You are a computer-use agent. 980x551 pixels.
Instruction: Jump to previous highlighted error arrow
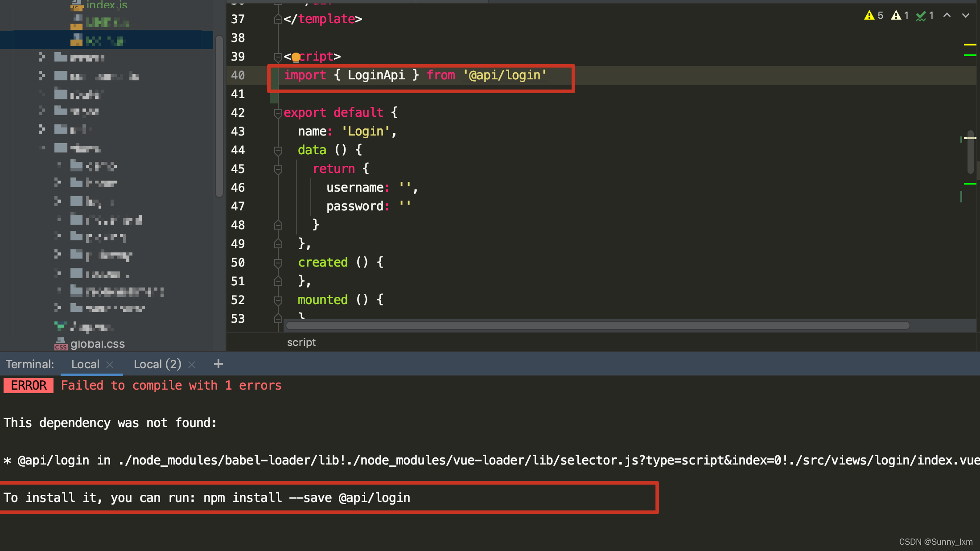click(947, 16)
